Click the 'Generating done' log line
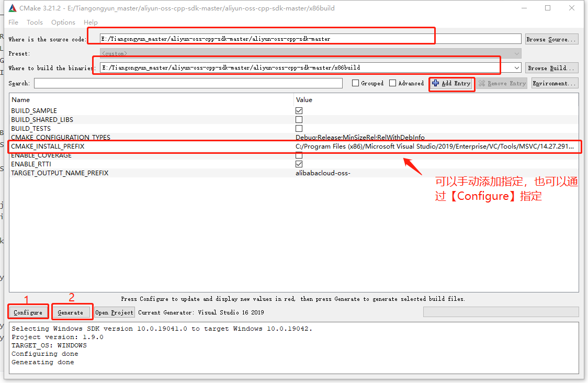Screen dimensions: 588x383 [x=43, y=362]
